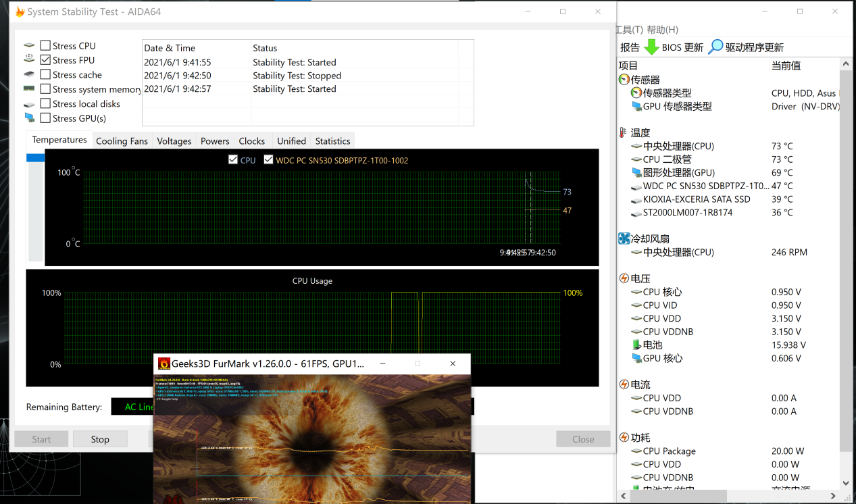Click the Close button in the Stability Test window
This screenshot has width=856, height=504.
point(583,439)
